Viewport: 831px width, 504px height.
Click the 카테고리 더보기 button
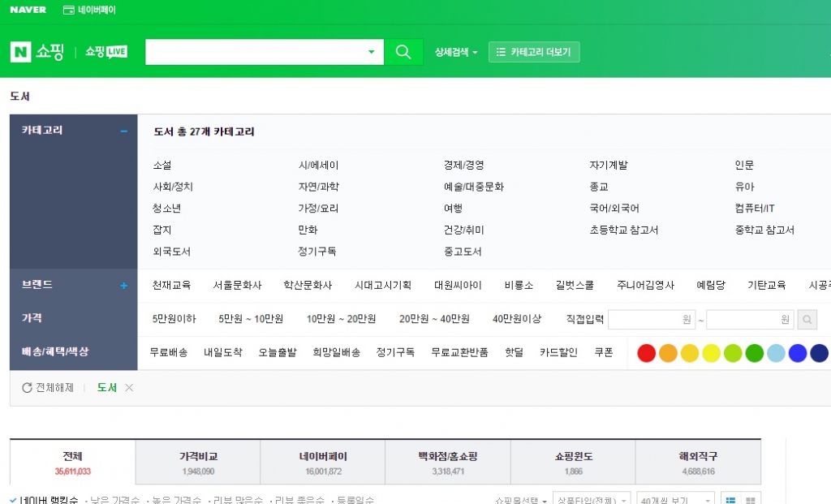click(x=534, y=52)
